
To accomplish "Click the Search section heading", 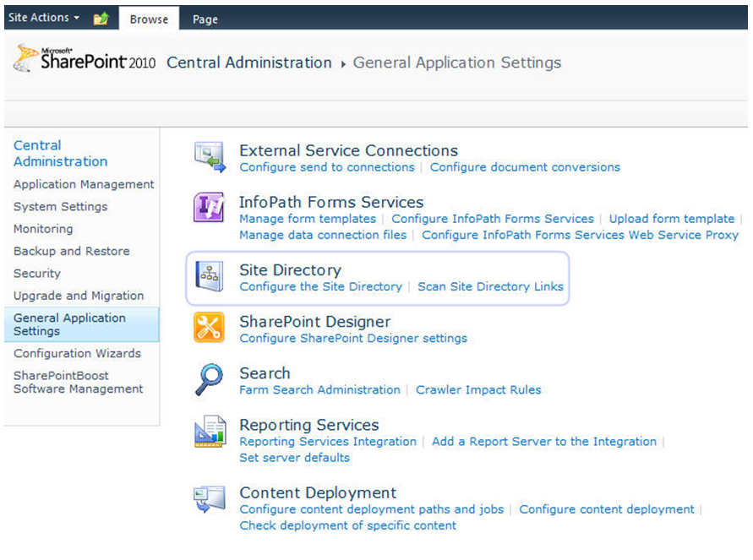I will point(265,373).
